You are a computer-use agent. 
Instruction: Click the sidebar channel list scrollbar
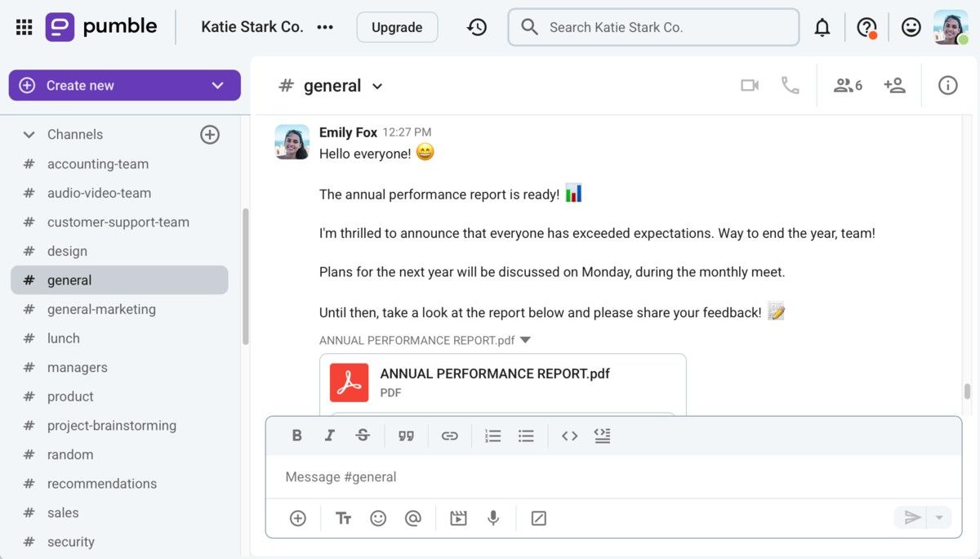tap(245, 278)
